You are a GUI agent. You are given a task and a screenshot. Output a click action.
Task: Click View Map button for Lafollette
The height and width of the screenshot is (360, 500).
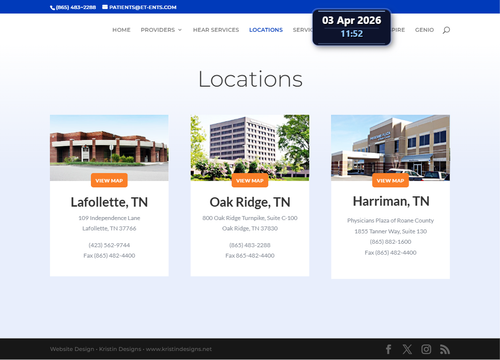pos(109,180)
